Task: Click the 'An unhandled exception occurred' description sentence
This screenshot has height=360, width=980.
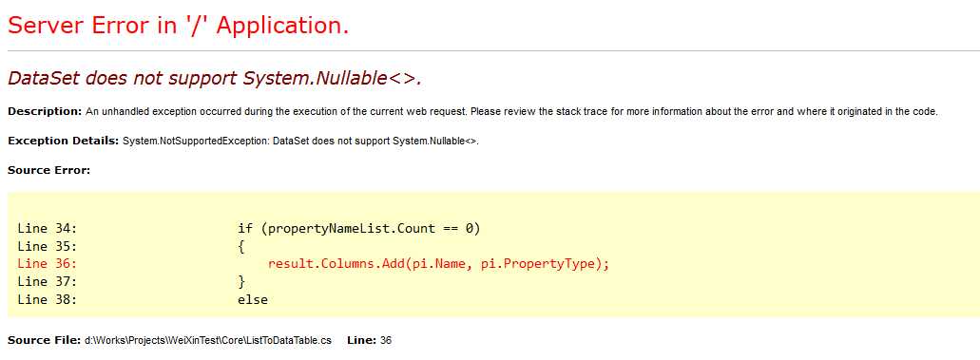Action: [x=512, y=112]
